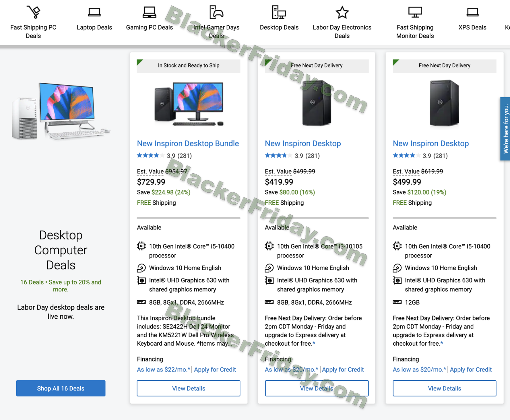Screen dimensions: 510x420
Task: Open the 'We're here for you' side tab
Action: (x=505, y=129)
